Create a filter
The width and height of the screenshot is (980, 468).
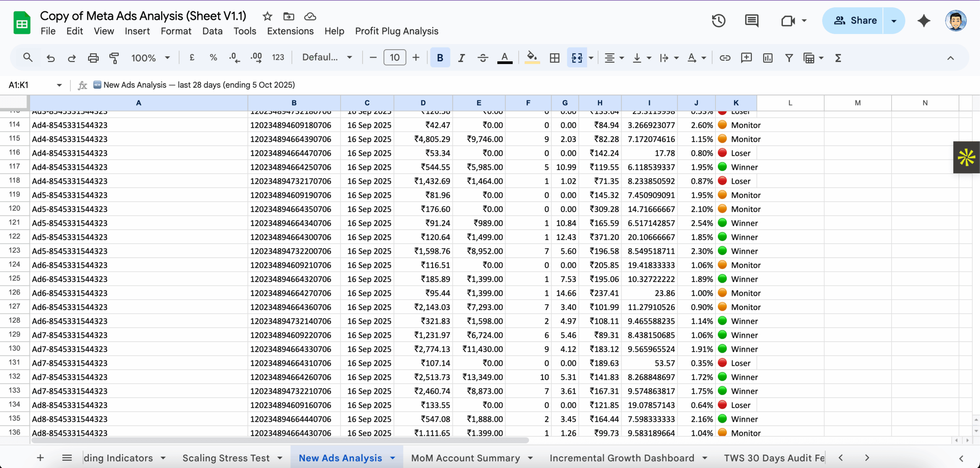tap(789, 58)
